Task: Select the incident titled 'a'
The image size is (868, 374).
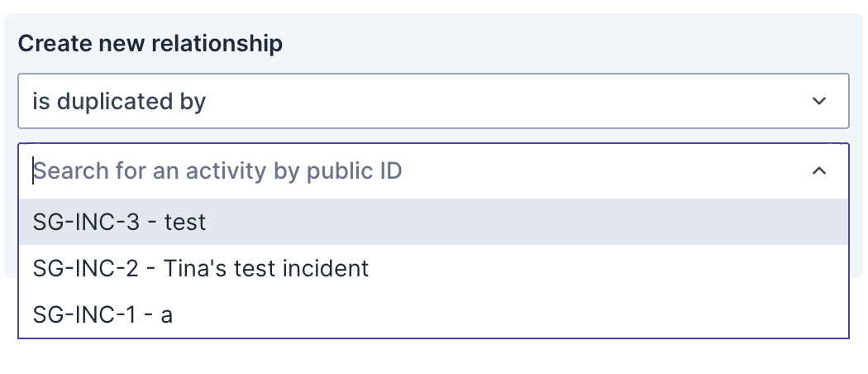Action: click(x=103, y=314)
